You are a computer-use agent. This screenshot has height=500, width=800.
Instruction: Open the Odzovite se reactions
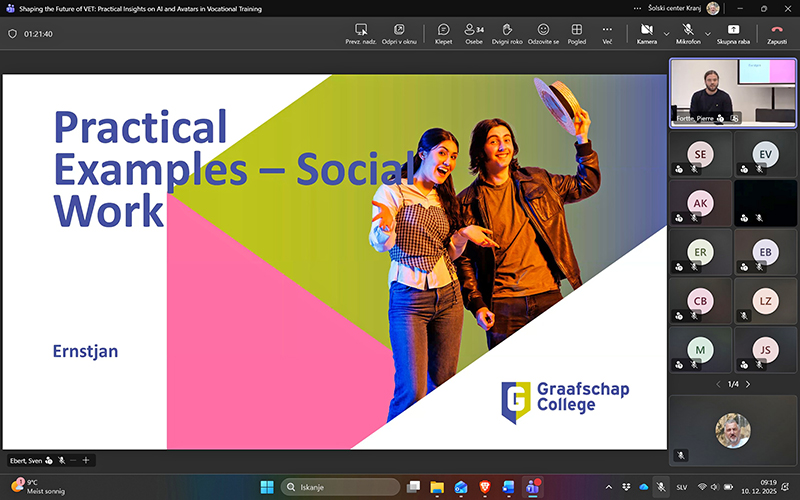pos(543,30)
